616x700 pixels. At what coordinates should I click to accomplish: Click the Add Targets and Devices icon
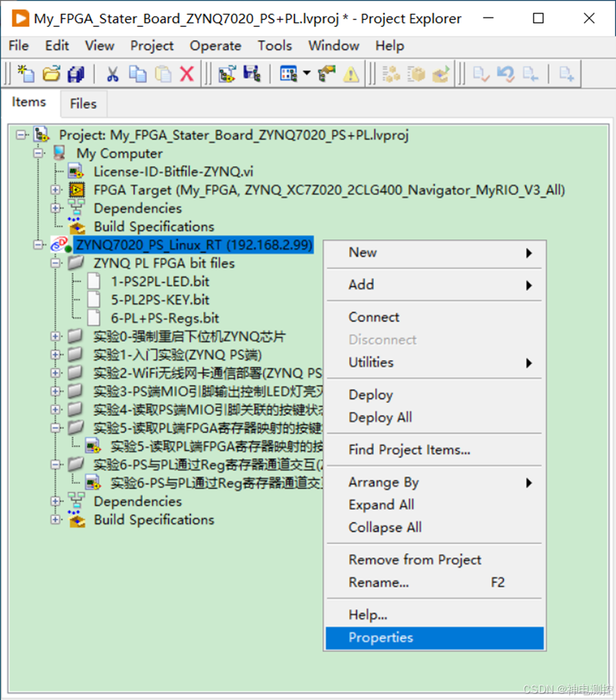pos(227,74)
